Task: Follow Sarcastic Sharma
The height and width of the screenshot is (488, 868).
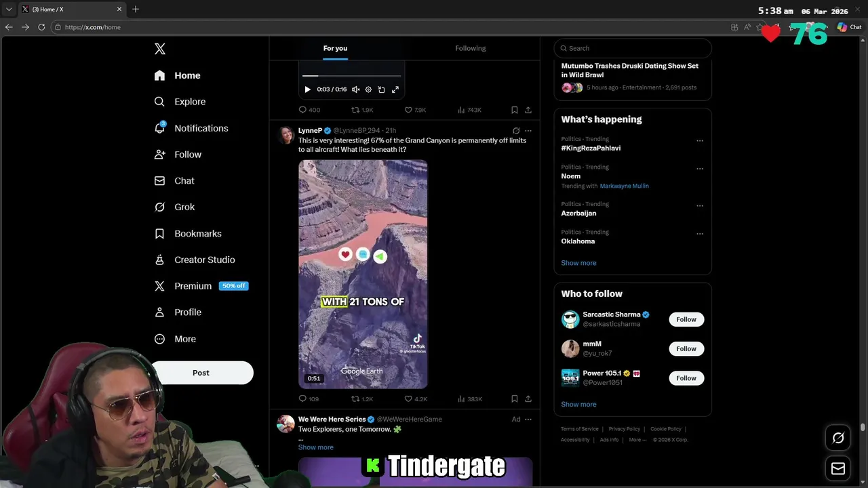Action: (686, 319)
